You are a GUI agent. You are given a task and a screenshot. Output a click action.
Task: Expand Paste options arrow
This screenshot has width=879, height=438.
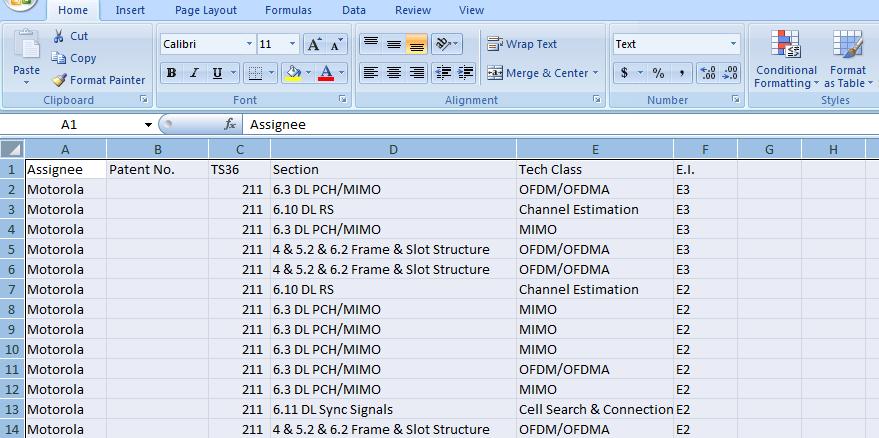[x=26, y=82]
